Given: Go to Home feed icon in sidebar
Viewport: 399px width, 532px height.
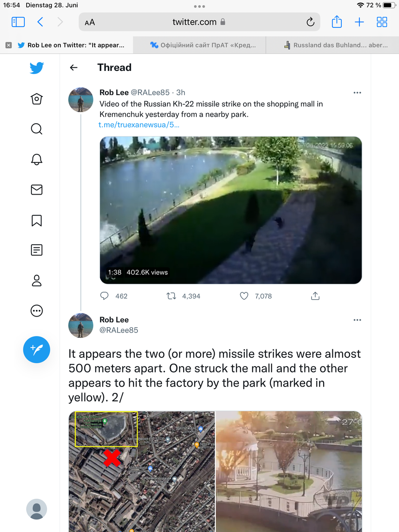Looking at the screenshot, I should click(x=37, y=98).
